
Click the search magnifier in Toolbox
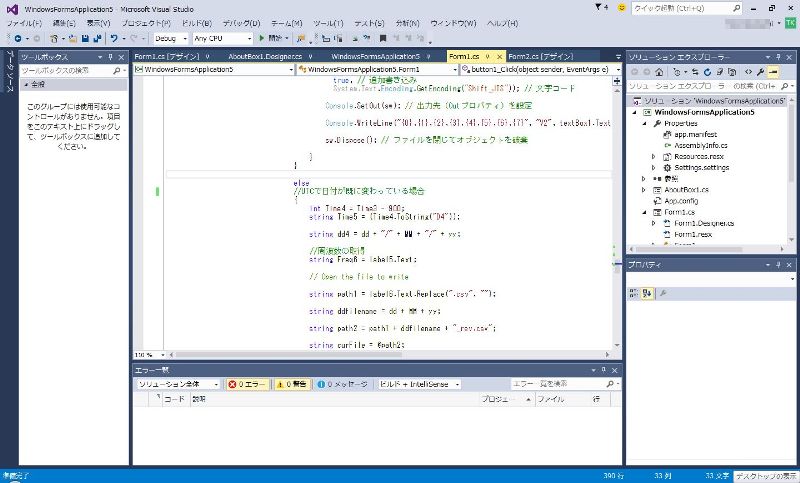tap(117, 70)
